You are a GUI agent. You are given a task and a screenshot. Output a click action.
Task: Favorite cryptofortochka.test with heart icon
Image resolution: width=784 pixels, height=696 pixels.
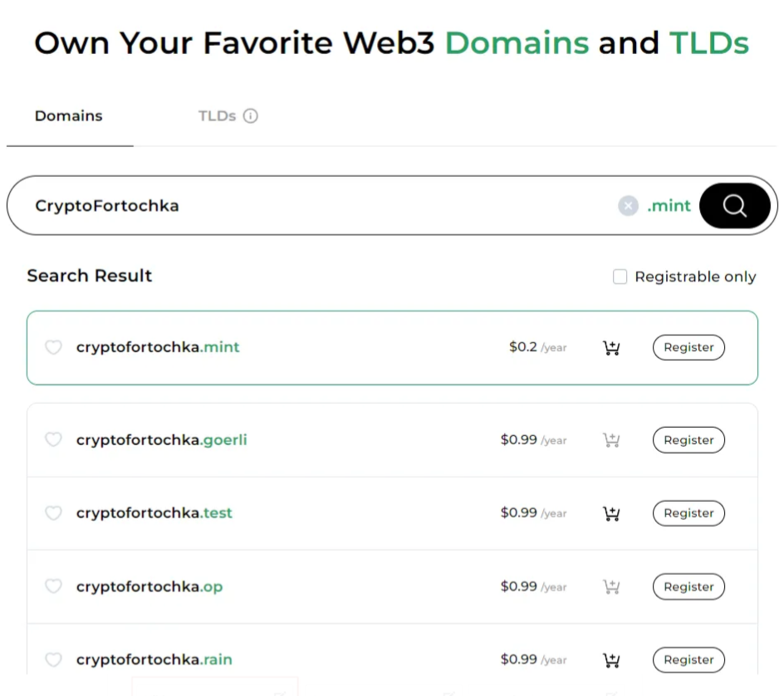pos(53,513)
